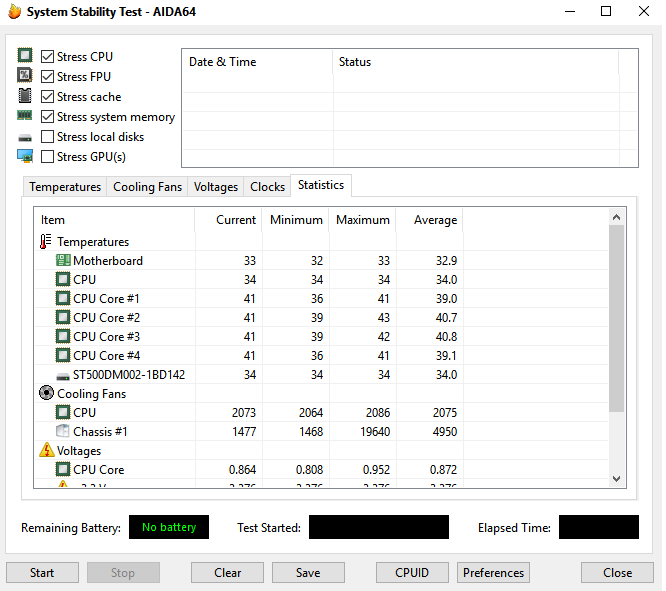Image resolution: width=666 pixels, height=591 pixels.
Task: Uncheck the Stress system memory option
Action: (47, 117)
